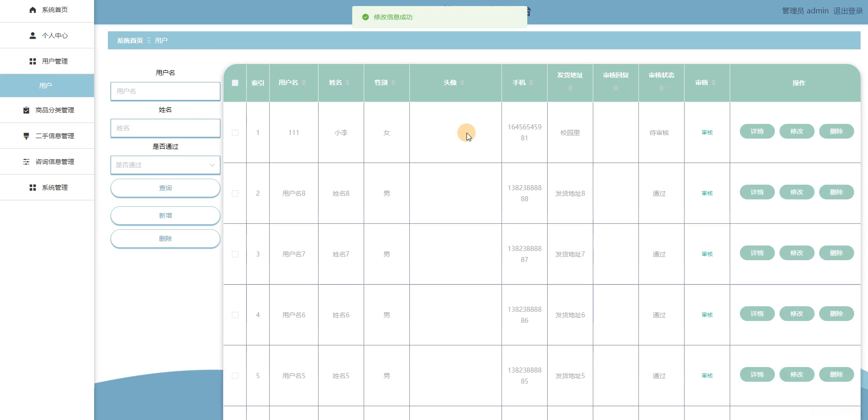Screen dimensions: 868x420
Task: Click 修改 for 用户名6
Action: tap(797, 314)
